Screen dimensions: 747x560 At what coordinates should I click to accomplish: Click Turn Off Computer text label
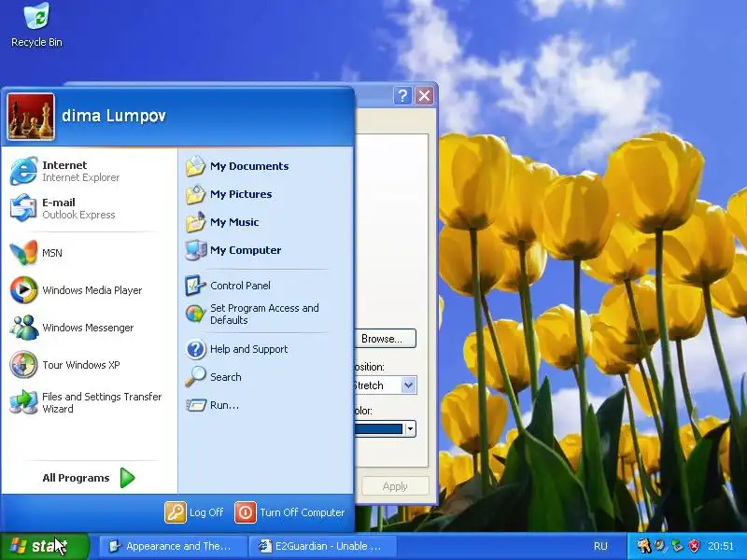pyautogui.click(x=302, y=512)
